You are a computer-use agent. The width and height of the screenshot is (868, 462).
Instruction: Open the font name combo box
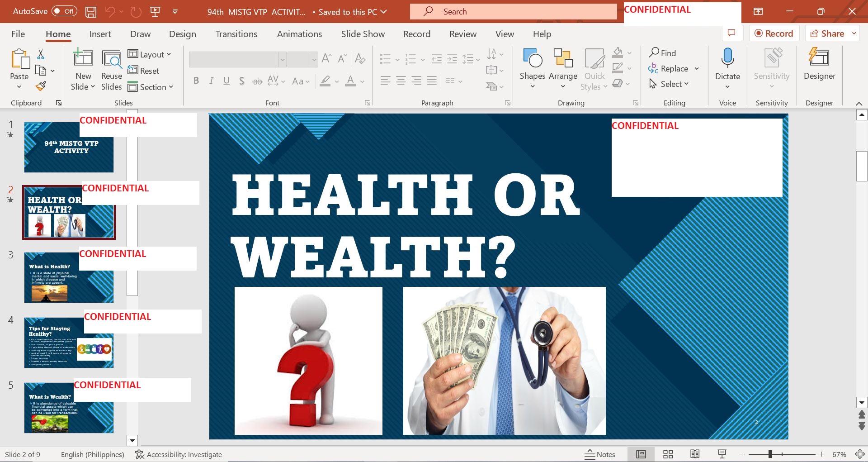[x=237, y=59]
